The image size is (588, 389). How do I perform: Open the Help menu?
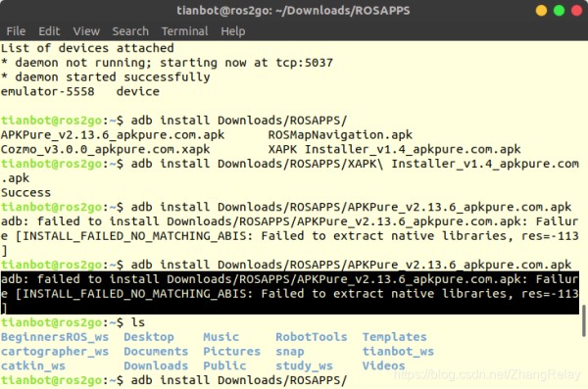233,31
